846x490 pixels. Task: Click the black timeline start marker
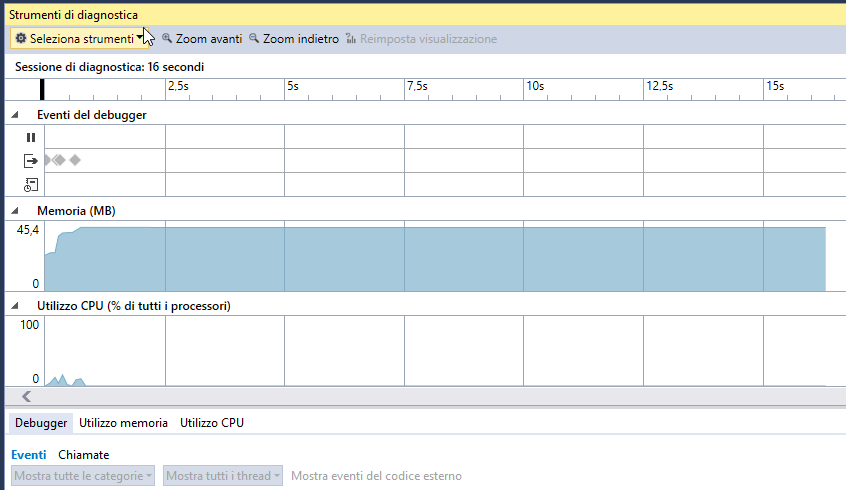(42, 90)
